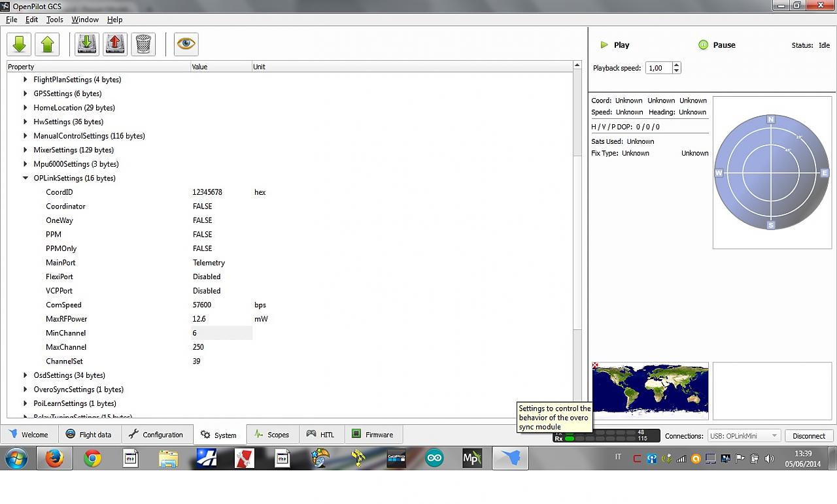Viewport: 837px width, 504px height.
Task: Expand the HwSettings tree node
Action: click(x=26, y=122)
